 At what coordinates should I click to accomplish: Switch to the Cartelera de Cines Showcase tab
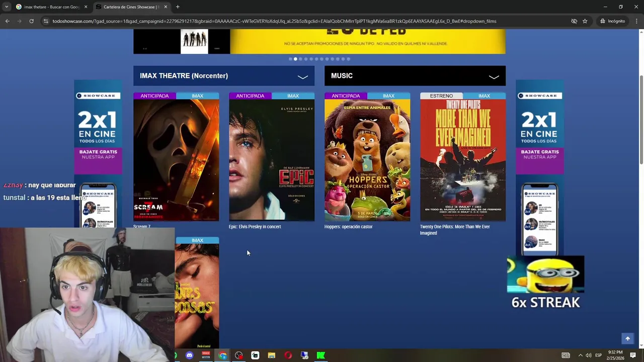pos(131,7)
